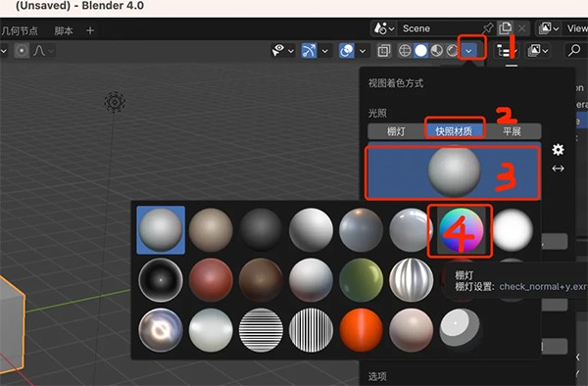Choose the red clay matcap
The width and height of the screenshot is (588, 386).
click(211, 280)
